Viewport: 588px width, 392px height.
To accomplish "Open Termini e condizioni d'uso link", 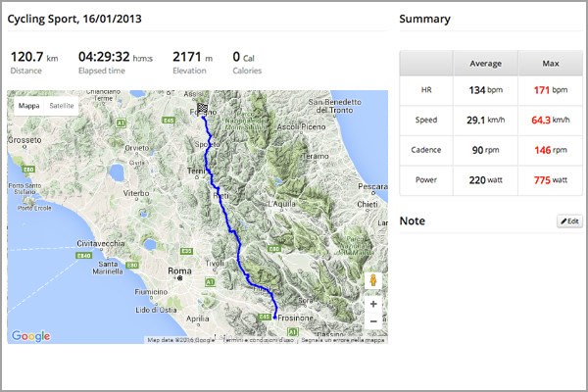I will click(258, 340).
